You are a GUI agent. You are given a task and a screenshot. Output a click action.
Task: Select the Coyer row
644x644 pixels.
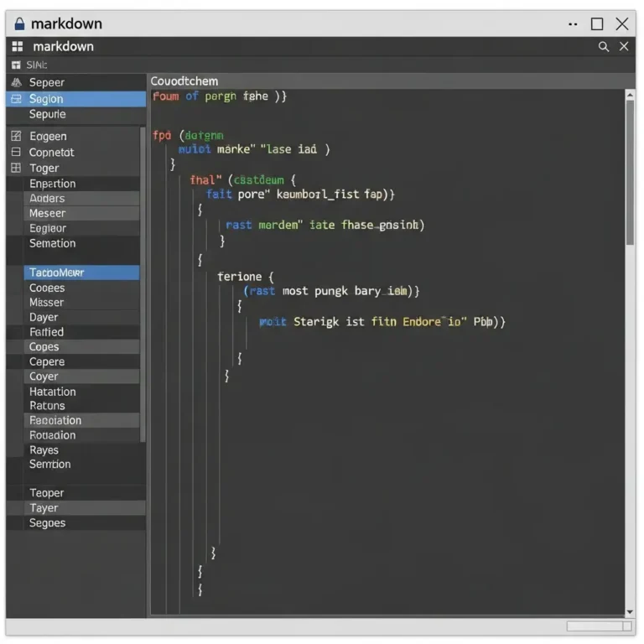81,377
